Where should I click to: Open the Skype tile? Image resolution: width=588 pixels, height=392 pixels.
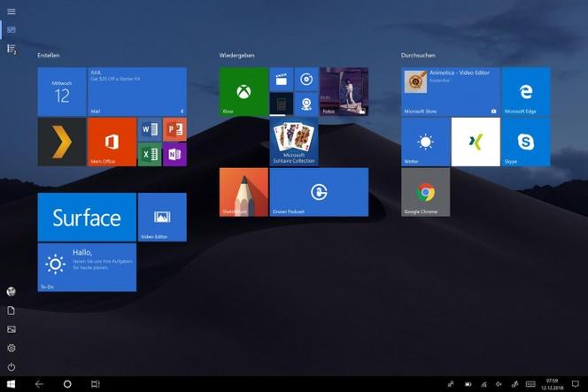point(525,142)
